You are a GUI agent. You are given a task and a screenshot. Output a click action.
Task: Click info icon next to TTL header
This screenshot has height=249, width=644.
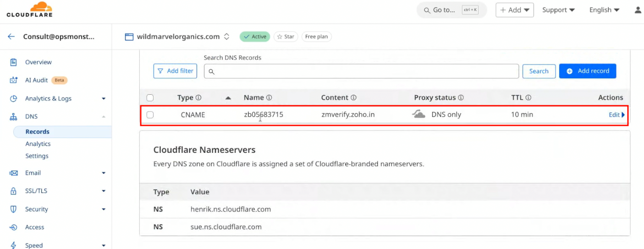[528, 97]
